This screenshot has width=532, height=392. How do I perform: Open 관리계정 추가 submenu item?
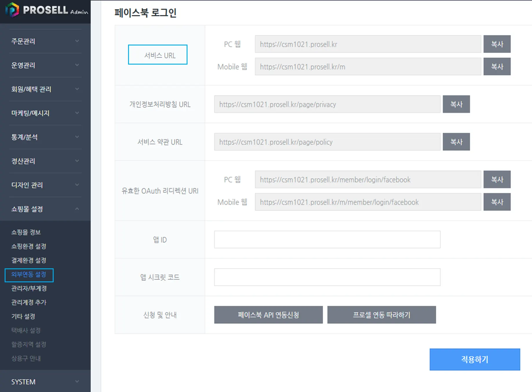click(29, 302)
